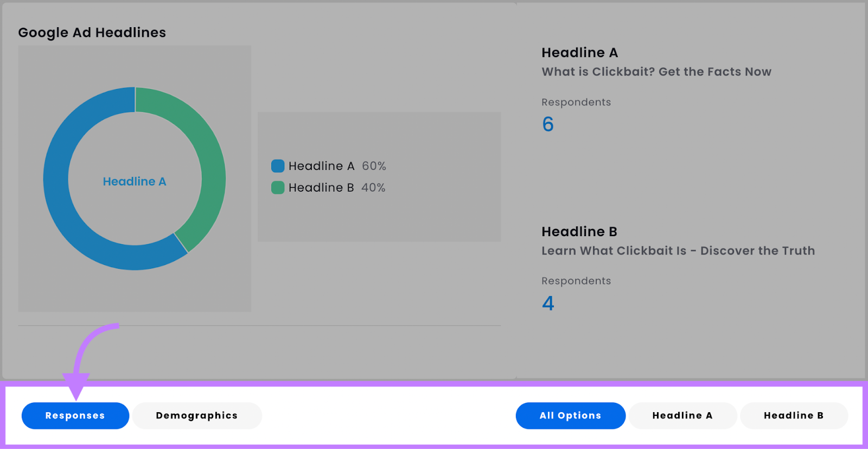The width and height of the screenshot is (868, 449).
Task: Click the 40% value in the legend
Action: click(373, 188)
